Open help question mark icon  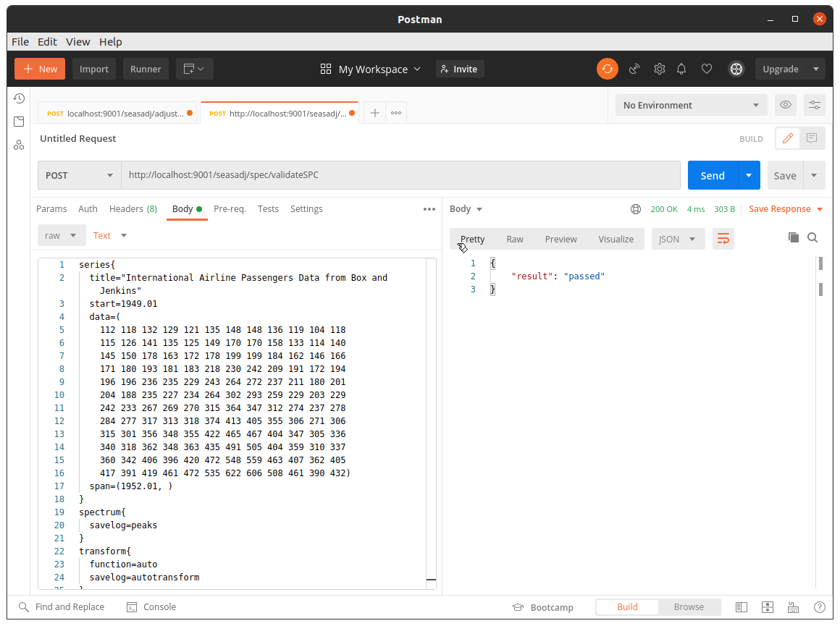click(820, 607)
